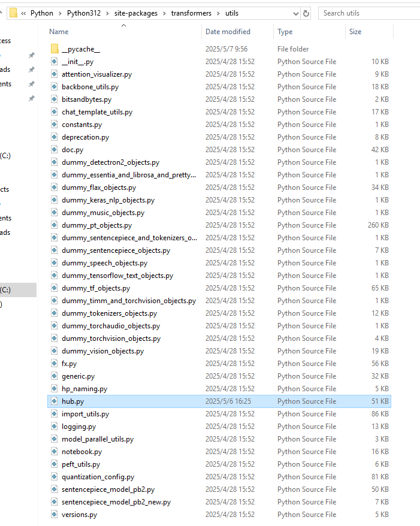Viewport: 420px width, 526px height.
Task: Click the attention_visualizer.py file icon
Action: click(x=55, y=74)
